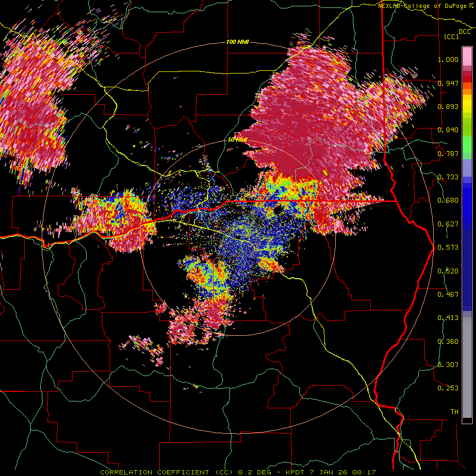The height and width of the screenshot is (476, 476).
Task: Click the 50 NMI range ring label
Action: [x=237, y=140]
